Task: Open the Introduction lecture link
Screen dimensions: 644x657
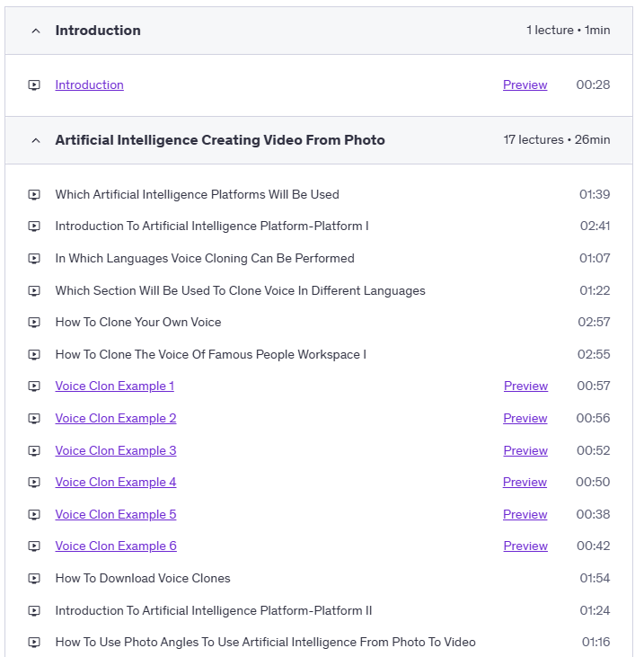Action: pos(89,85)
